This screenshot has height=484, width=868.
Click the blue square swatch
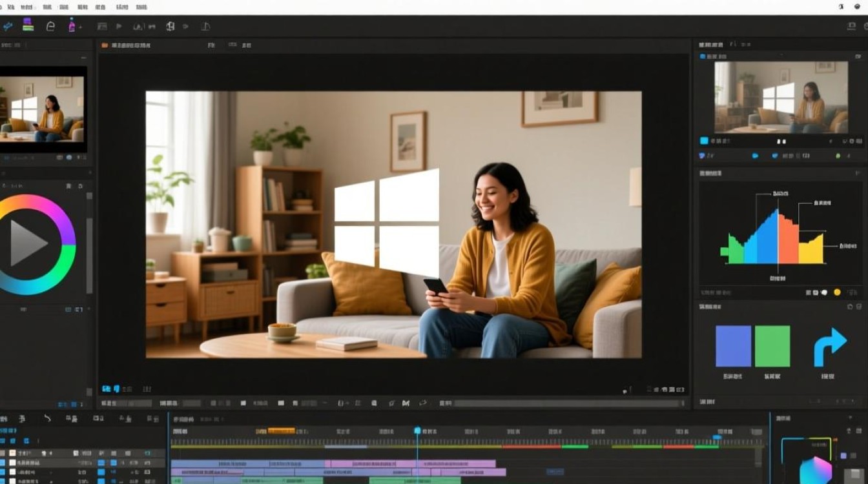(x=733, y=347)
